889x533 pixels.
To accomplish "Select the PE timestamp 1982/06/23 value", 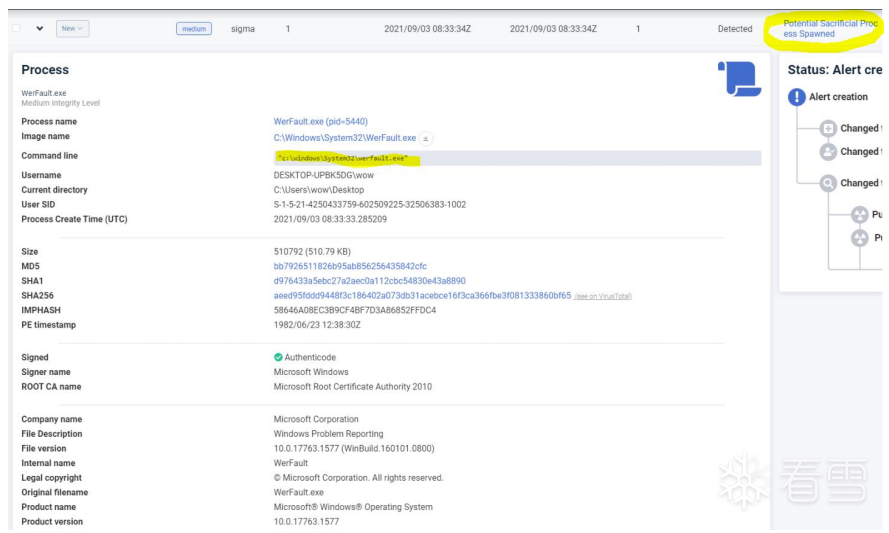I will (x=317, y=325).
